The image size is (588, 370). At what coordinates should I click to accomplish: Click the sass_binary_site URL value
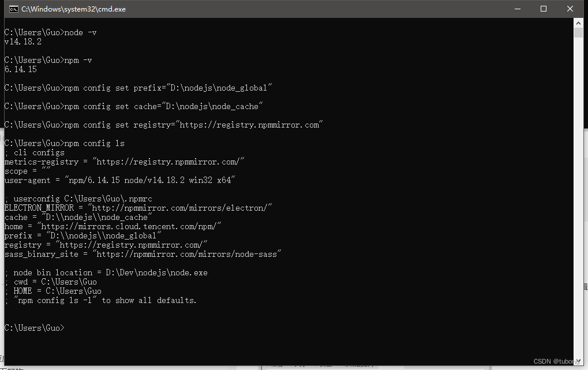[188, 254]
